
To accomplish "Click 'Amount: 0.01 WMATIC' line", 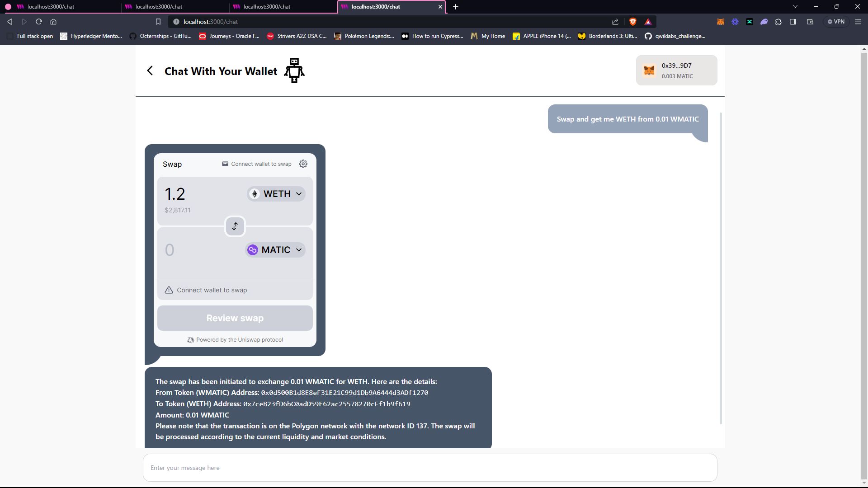I will 192,415.
